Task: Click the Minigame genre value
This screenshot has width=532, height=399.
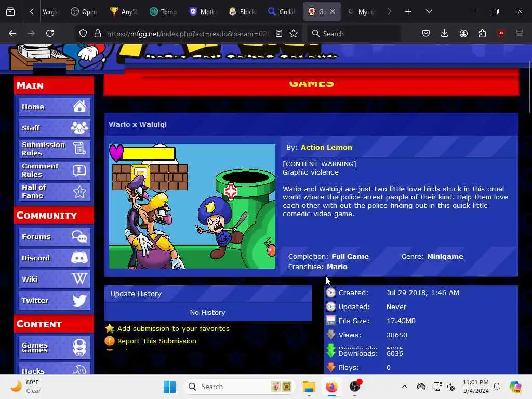Action: coord(445,257)
